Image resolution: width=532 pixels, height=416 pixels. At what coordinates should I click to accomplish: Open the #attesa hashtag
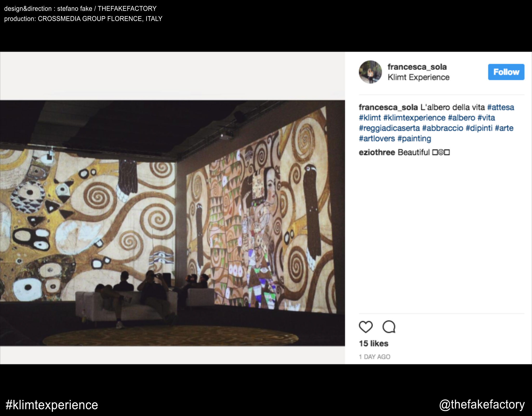click(500, 107)
